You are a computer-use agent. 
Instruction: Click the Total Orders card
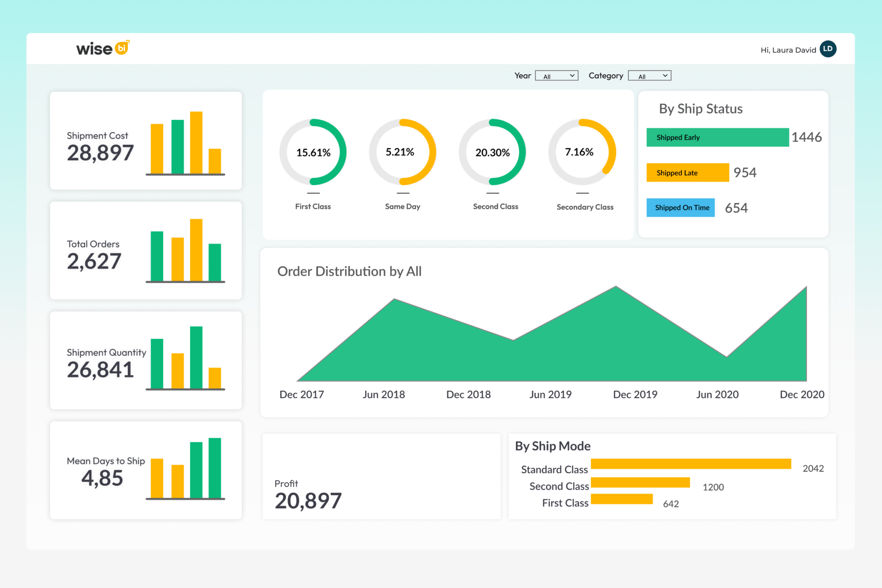point(146,250)
